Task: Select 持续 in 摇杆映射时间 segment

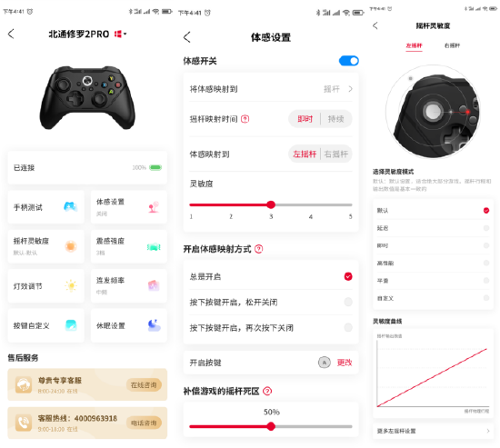Action: coord(335,119)
